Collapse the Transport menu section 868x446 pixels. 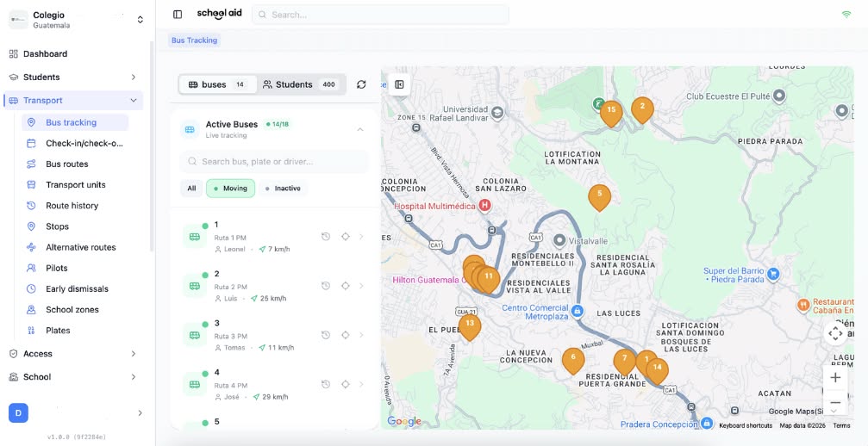[x=73, y=100]
